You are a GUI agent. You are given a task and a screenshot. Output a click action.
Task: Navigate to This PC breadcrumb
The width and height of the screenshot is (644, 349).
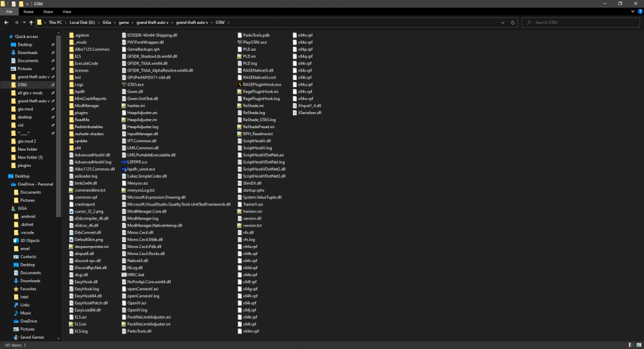(55, 23)
